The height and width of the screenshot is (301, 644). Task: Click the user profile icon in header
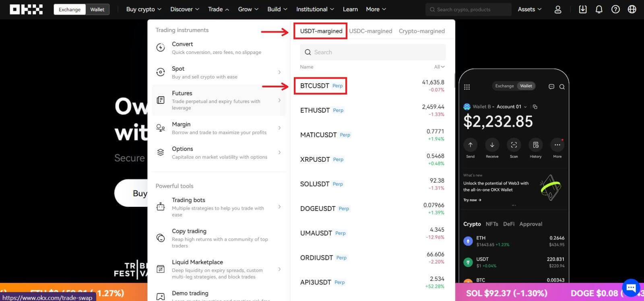pyautogui.click(x=557, y=9)
